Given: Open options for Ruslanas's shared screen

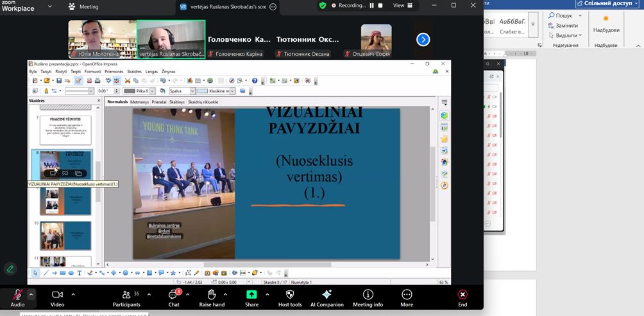Looking at the screenshot, I should pos(273,6).
